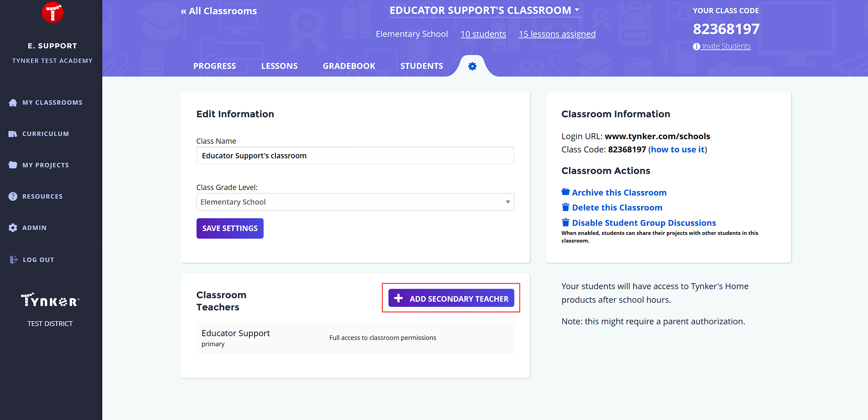Select Log Out in the sidebar
Image resolution: width=868 pixels, height=420 pixels.
[x=38, y=260]
